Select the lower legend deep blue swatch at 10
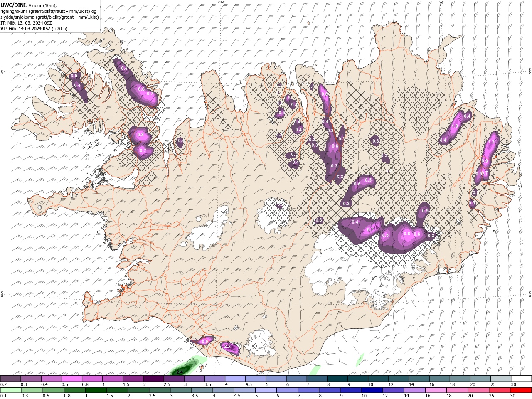The width and height of the screenshot is (532, 399). [x=372, y=390]
